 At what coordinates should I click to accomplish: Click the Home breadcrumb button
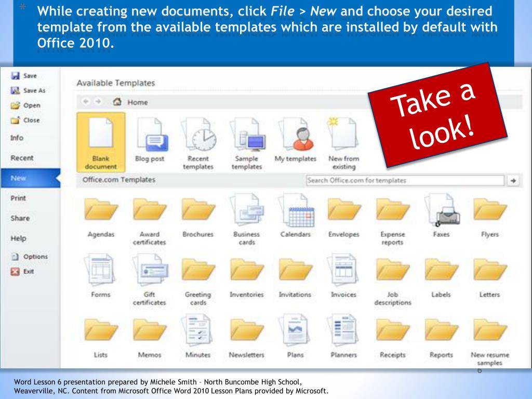pyautogui.click(x=130, y=102)
